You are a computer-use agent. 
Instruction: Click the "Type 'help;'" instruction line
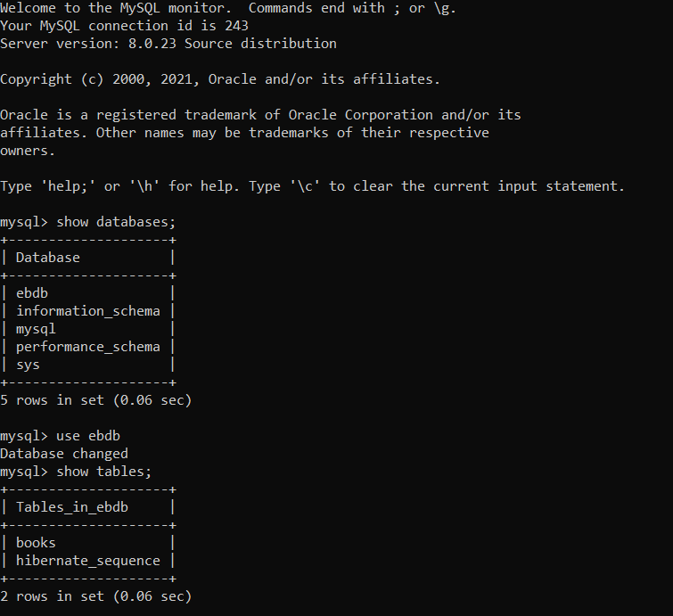point(312,186)
